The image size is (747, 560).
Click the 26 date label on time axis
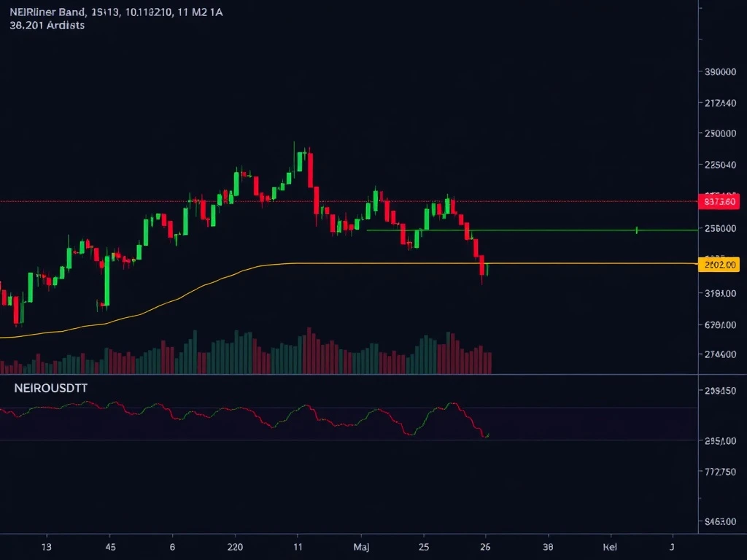point(485,547)
